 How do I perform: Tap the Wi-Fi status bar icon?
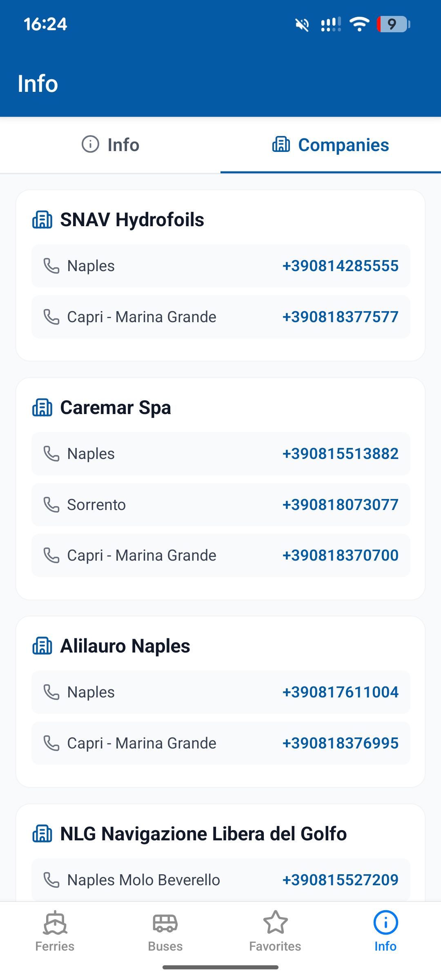tap(359, 24)
